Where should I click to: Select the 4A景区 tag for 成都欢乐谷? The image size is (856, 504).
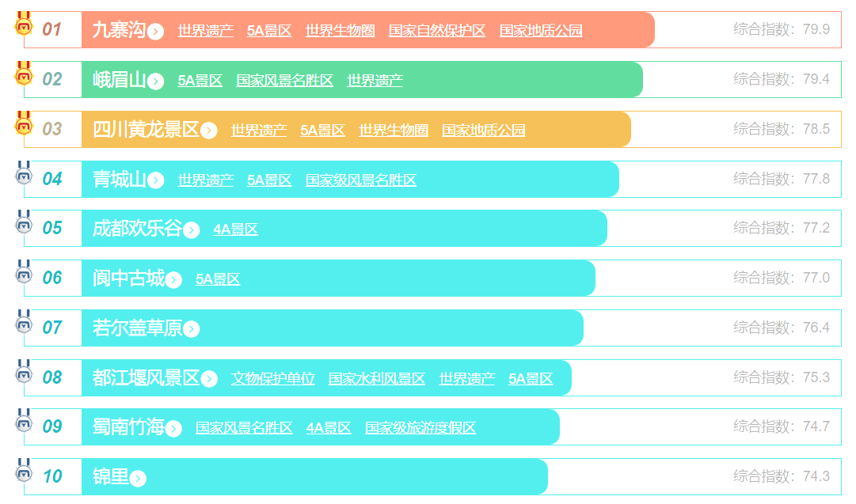(x=235, y=229)
